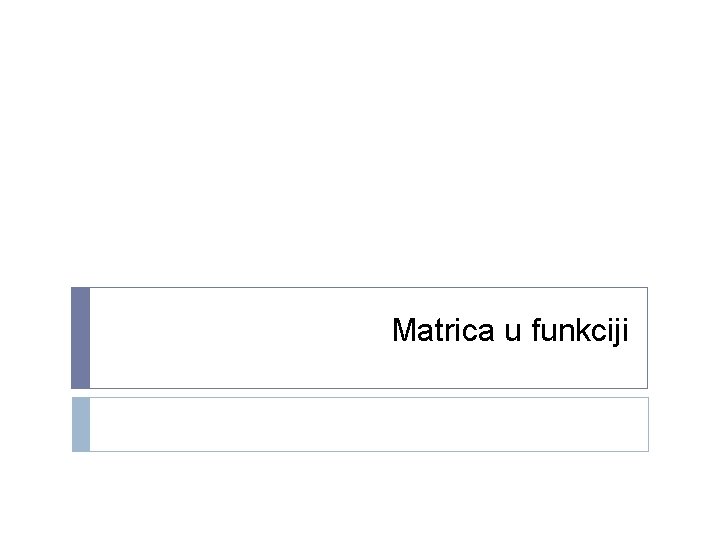Image resolution: width=720 pixels, height=540 pixels.
Task: Click the blank margin left of the light blue bar
Action: pyautogui.click(x=35, y=424)
